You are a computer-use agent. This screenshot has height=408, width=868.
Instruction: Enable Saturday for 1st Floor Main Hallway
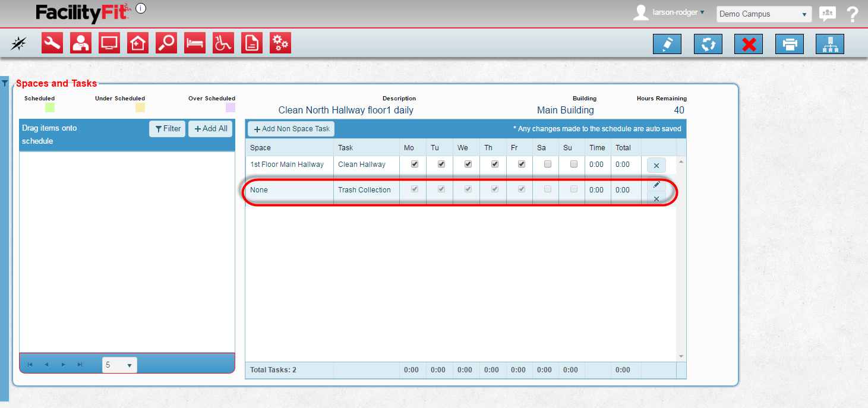pos(548,165)
